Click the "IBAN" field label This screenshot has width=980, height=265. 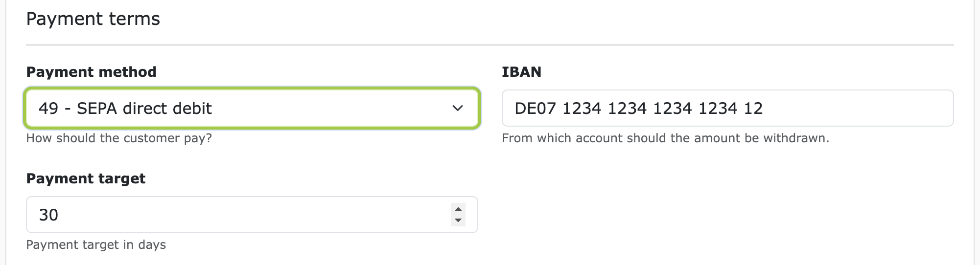point(521,72)
